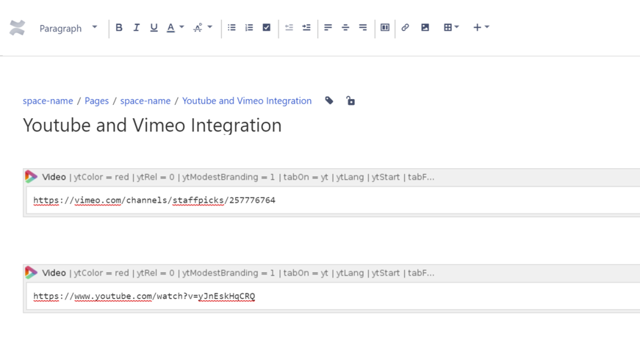The image size is (640, 364).
Task: Open the Youtube and Vimeo Integration breadcrumb link
Action: click(247, 101)
